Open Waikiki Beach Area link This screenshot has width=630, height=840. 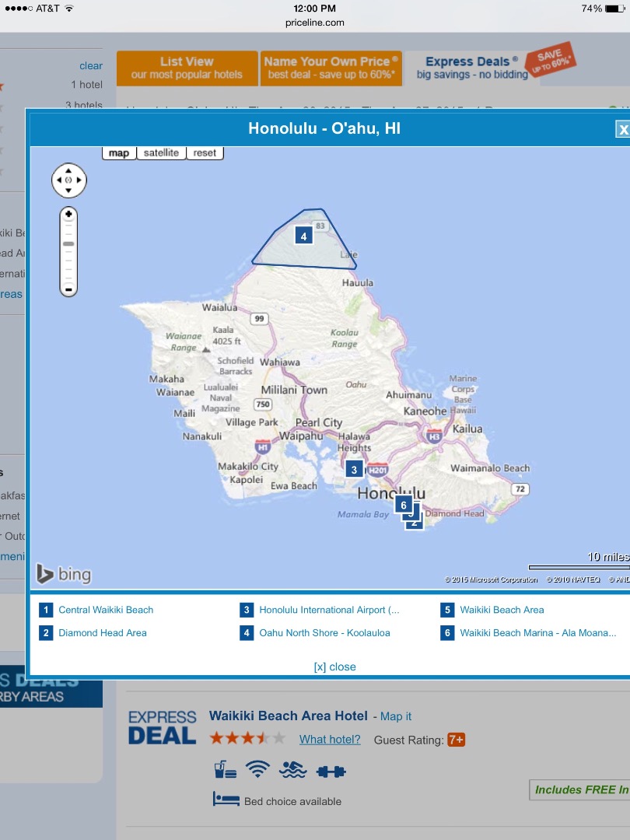(x=502, y=610)
